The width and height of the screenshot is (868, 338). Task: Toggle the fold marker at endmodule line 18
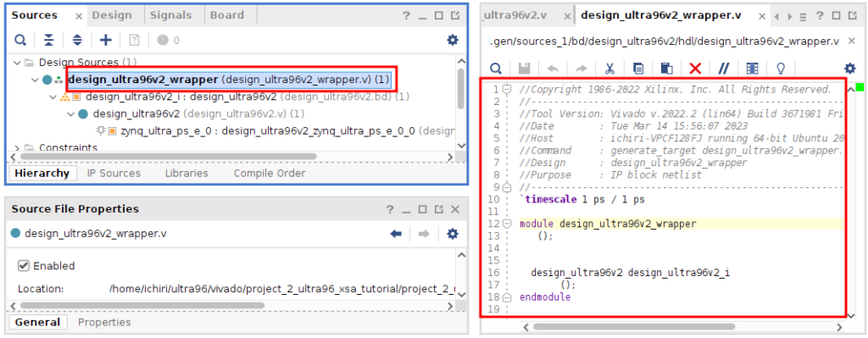(507, 297)
